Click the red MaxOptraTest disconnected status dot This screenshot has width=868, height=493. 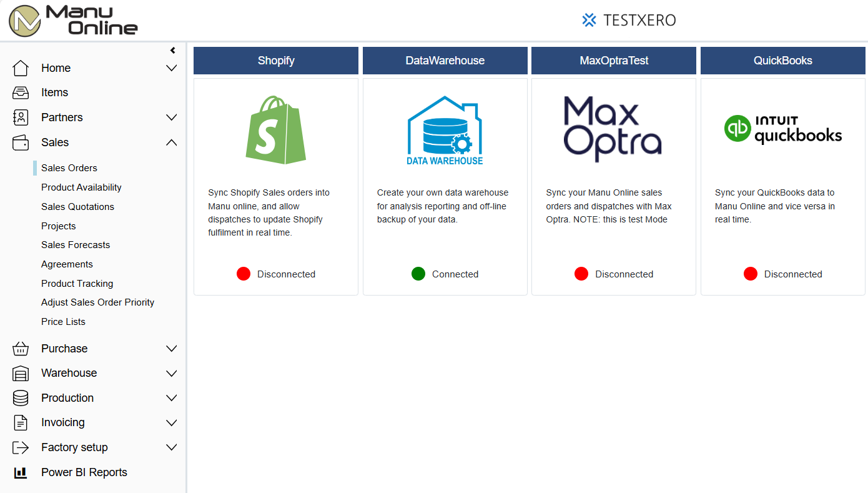[581, 274]
